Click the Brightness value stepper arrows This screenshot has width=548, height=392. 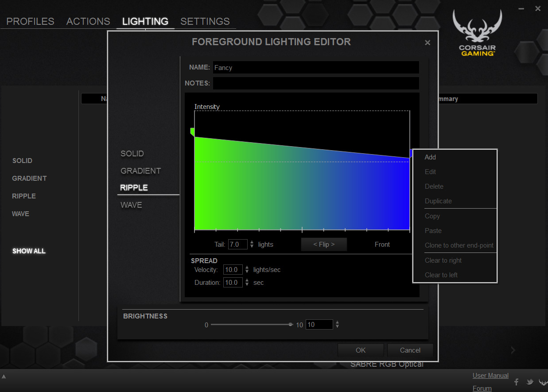click(337, 325)
